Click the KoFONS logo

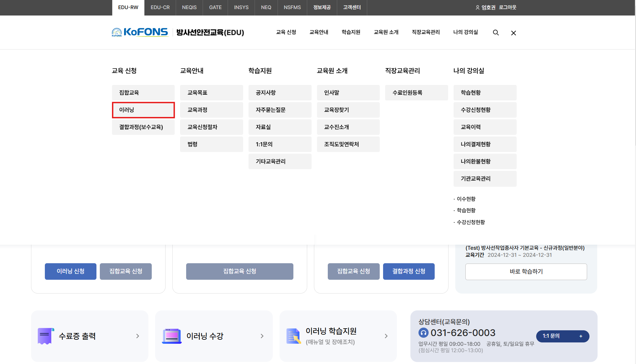tap(140, 32)
